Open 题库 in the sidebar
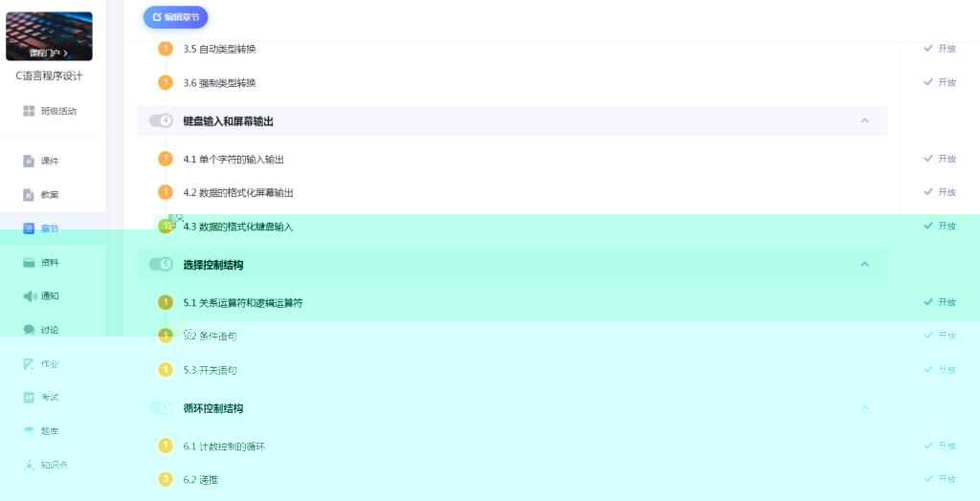 pos(50,431)
